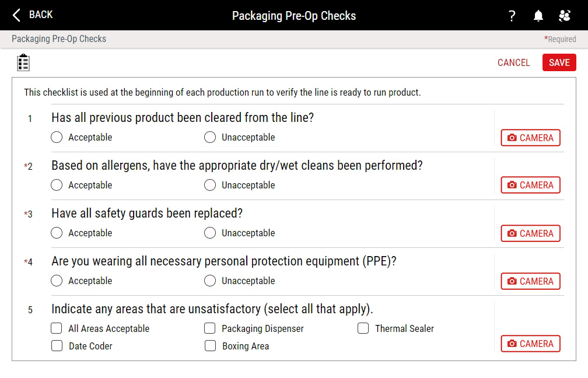
Task: Go back using the Back arrow
Action: point(33,15)
